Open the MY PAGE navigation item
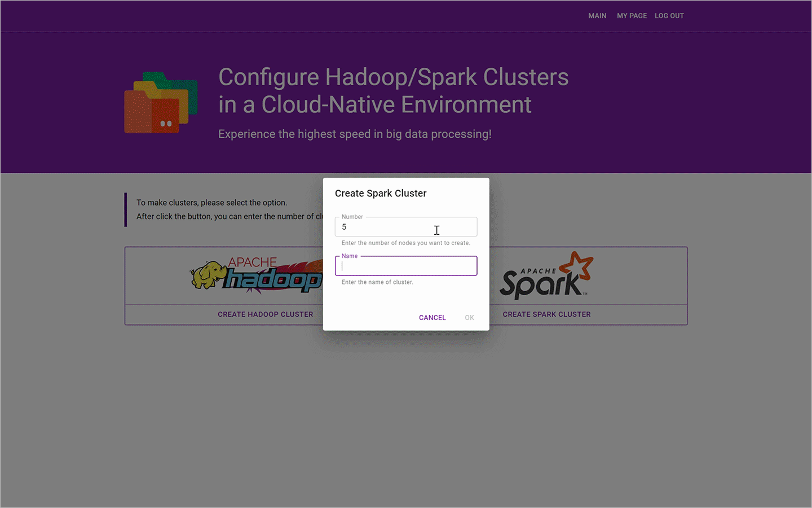This screenshot has height=508, width=812. (x=632, y=16)
